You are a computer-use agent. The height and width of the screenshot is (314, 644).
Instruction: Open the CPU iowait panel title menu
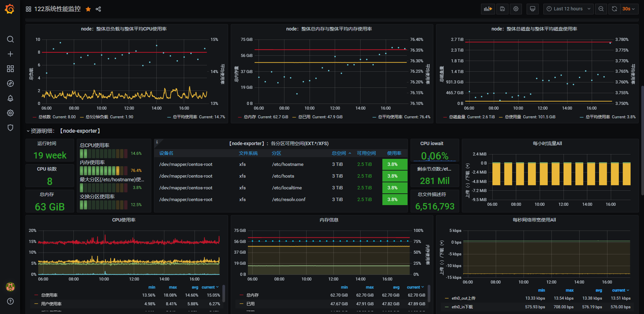click(x=432, y=143)
